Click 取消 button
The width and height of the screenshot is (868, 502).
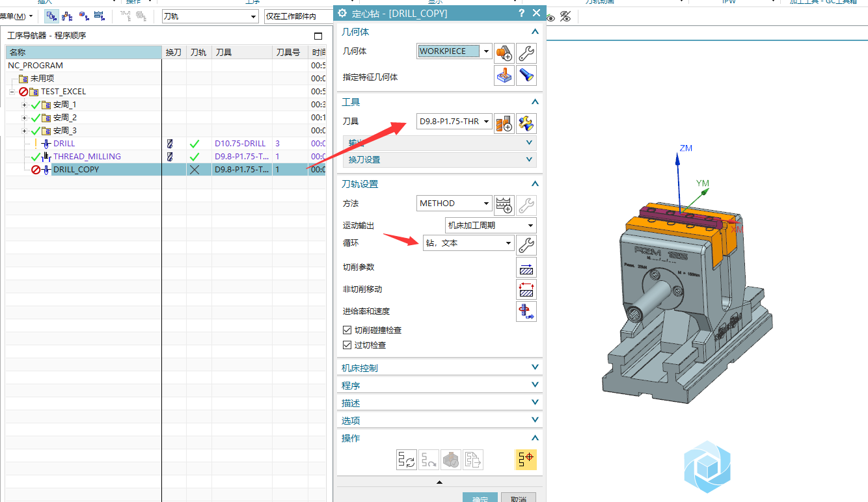519,498
